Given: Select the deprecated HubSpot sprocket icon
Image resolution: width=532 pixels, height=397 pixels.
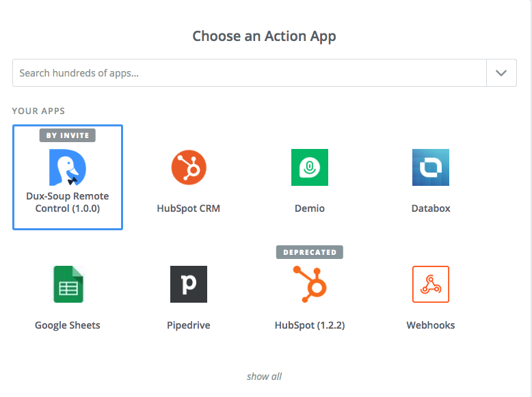Looking at the screenshot, I should (x=310, y=284).
